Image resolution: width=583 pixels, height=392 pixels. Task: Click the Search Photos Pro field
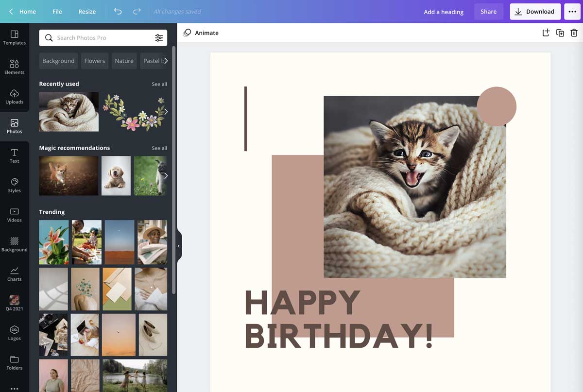[103, 38]
